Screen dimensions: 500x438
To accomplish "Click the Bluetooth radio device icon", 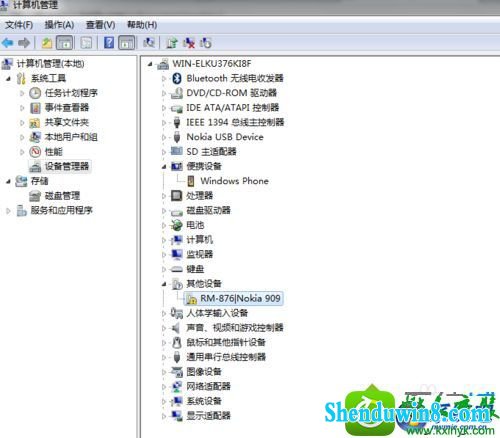I will pos(177,78).
